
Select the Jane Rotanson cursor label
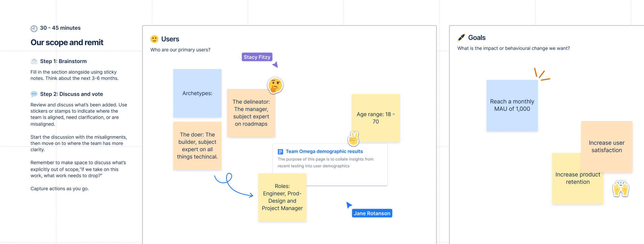tap(372, 213)
